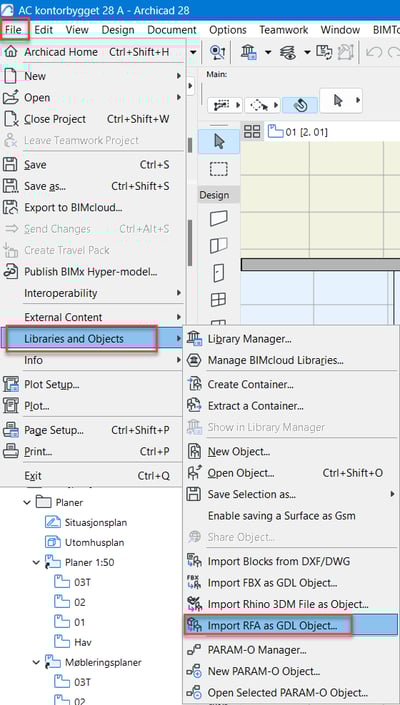Open PARAM-O Manager entry
The height and width of the screenshot is (705, 400).
click(257, 650)
